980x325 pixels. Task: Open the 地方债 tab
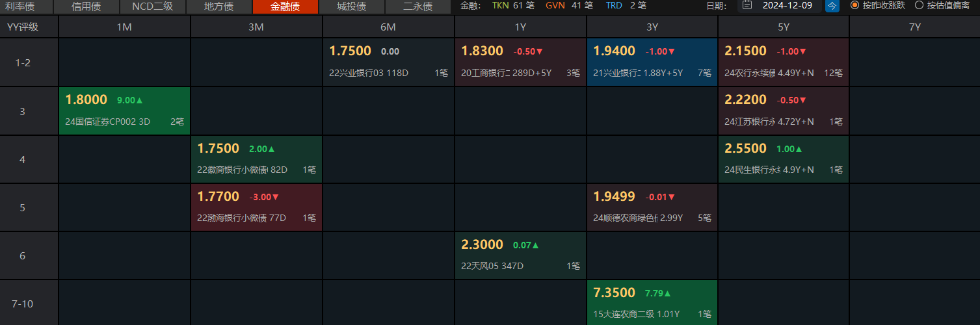[x=219, y=6]
